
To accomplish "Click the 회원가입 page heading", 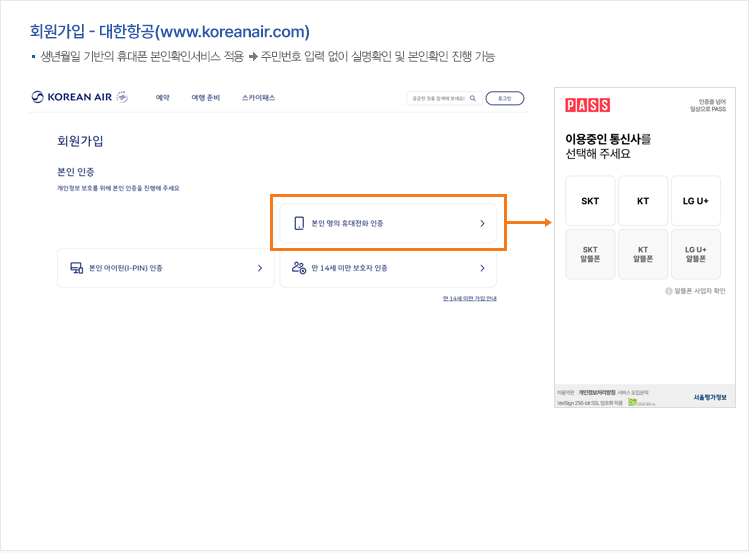I will click(80, 141).
